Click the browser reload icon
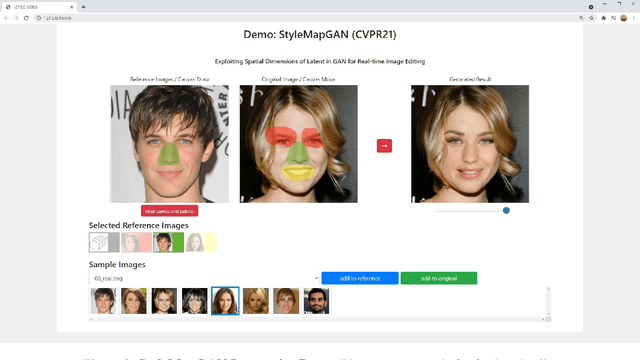This screenshot has width=640, height=360. (26, 18)
